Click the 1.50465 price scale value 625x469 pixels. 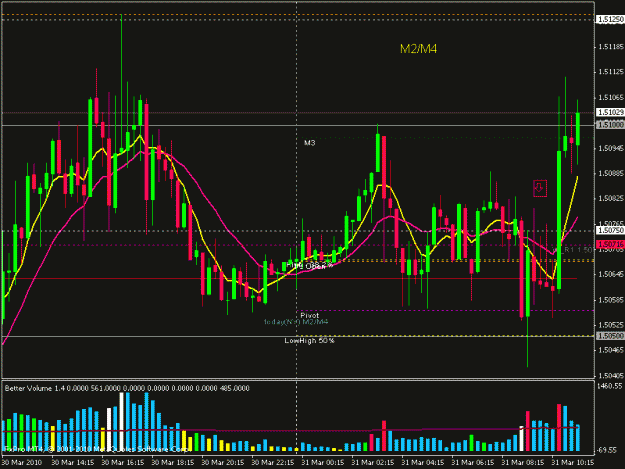click(611, 350)
